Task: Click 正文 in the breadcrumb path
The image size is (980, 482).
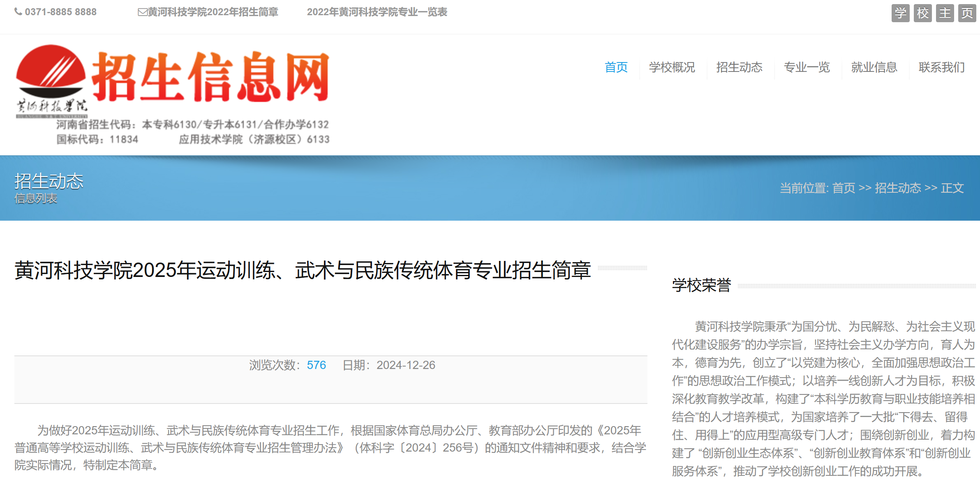Action: coord(952,188)
